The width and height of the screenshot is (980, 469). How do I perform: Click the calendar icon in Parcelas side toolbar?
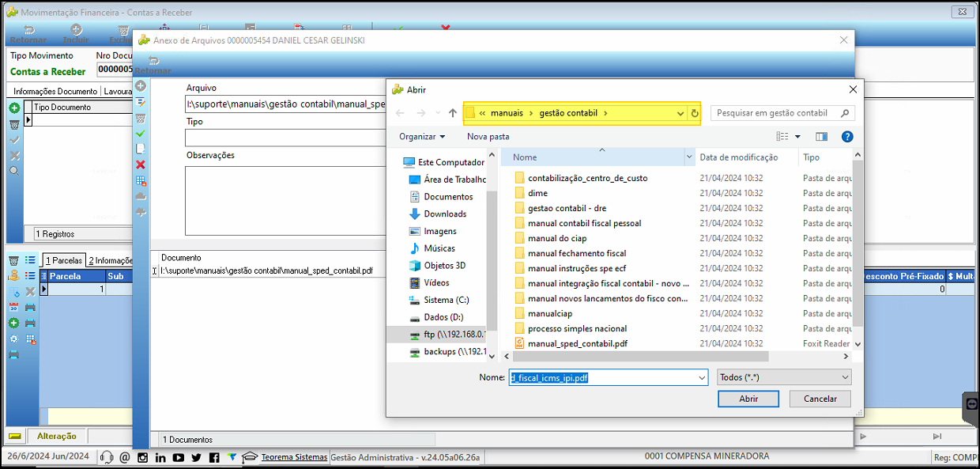13,307
